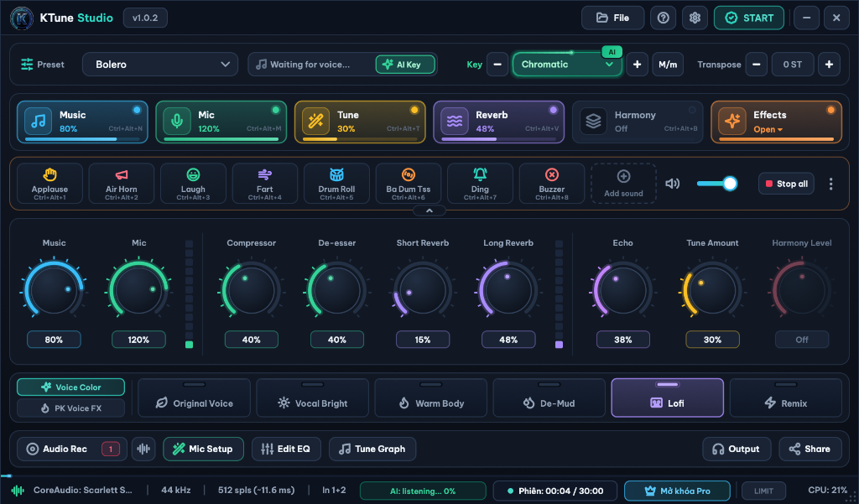Click the Harmony layers icon
Screen dimensions: 859x504
[594, 122]
